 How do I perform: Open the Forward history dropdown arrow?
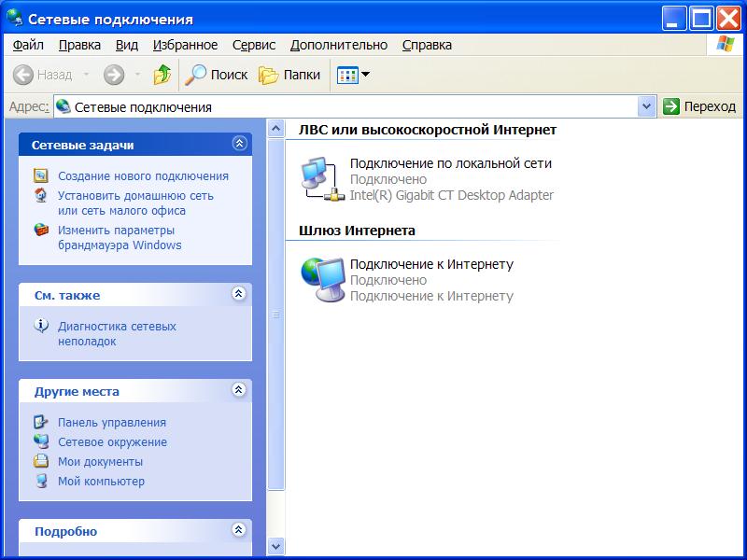(x=137, y=75)
